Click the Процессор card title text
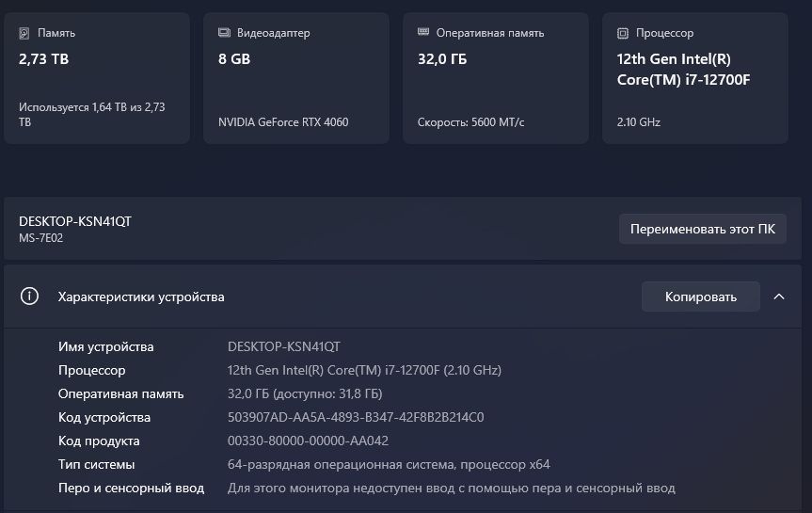 pos(664,33)
